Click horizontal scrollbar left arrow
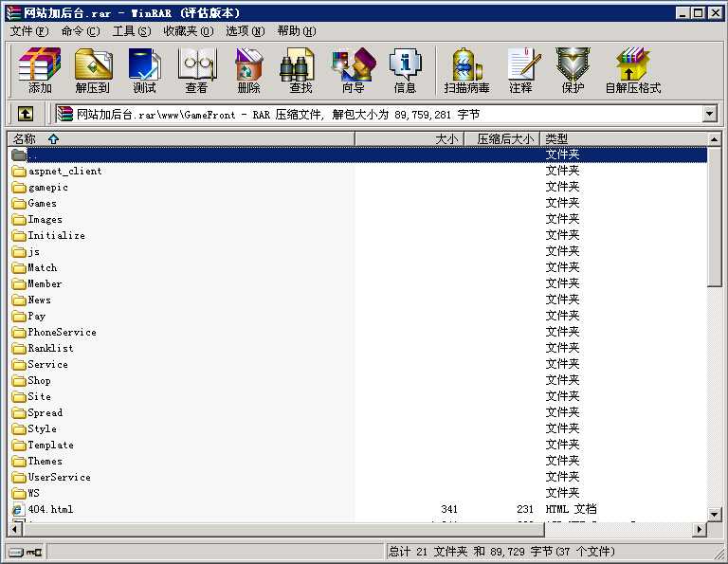Viewport: 728px width, 564px height. pos(14,529)
